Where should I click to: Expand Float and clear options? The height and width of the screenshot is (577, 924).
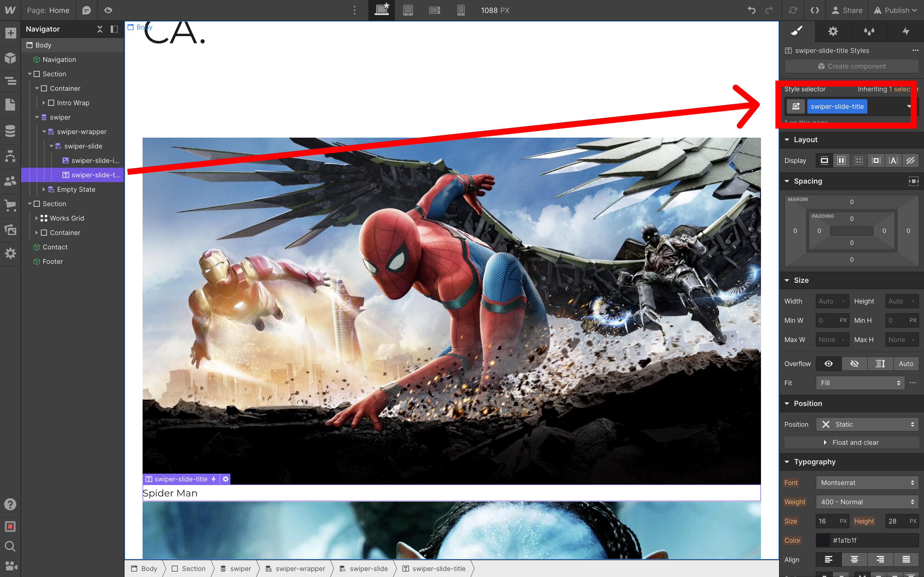(x=852, y=442)
